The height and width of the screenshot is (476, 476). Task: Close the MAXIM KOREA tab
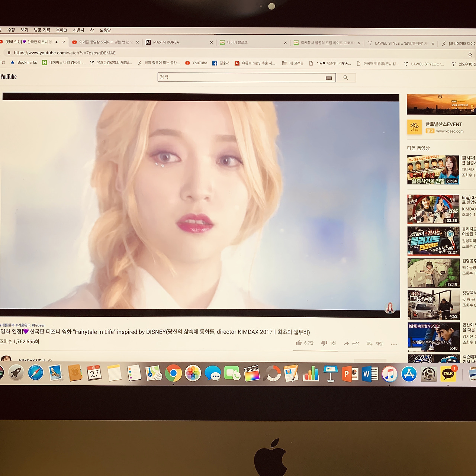pos(212,42)
